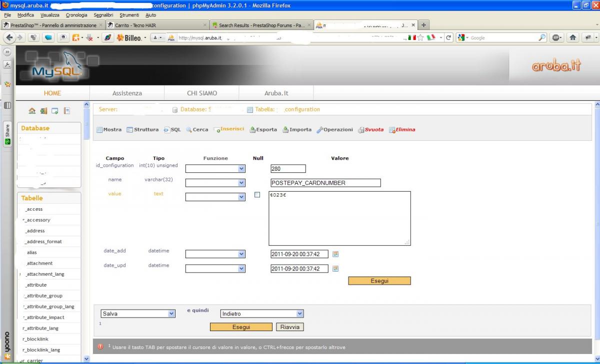
Task: Click the wrench tool icon on left strip
Action: click(7, 65)
